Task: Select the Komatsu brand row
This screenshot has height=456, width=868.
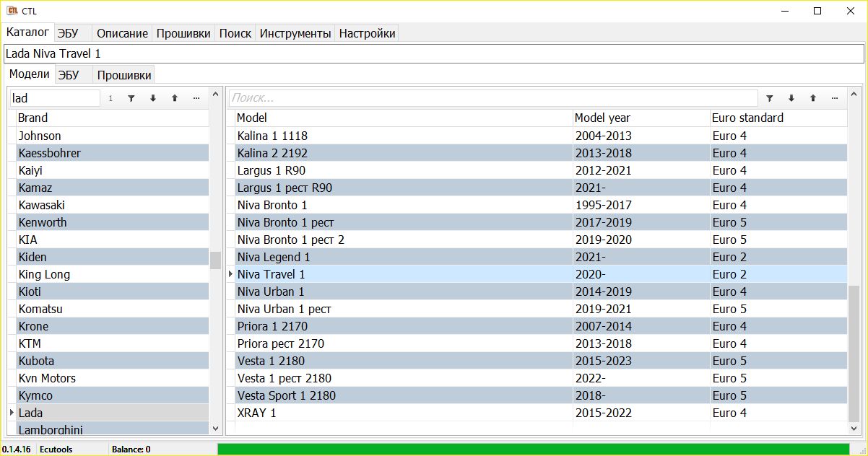Action: (113, 309)
